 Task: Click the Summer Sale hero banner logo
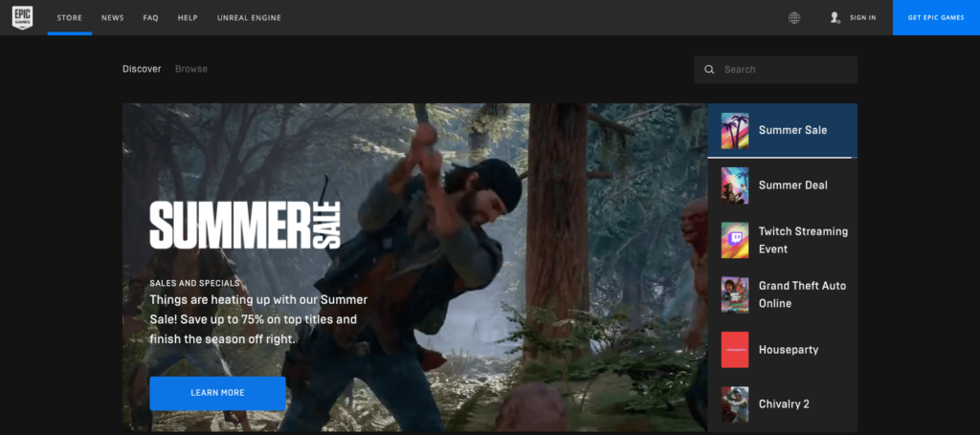pyautogui.click(x=245, y=226)
